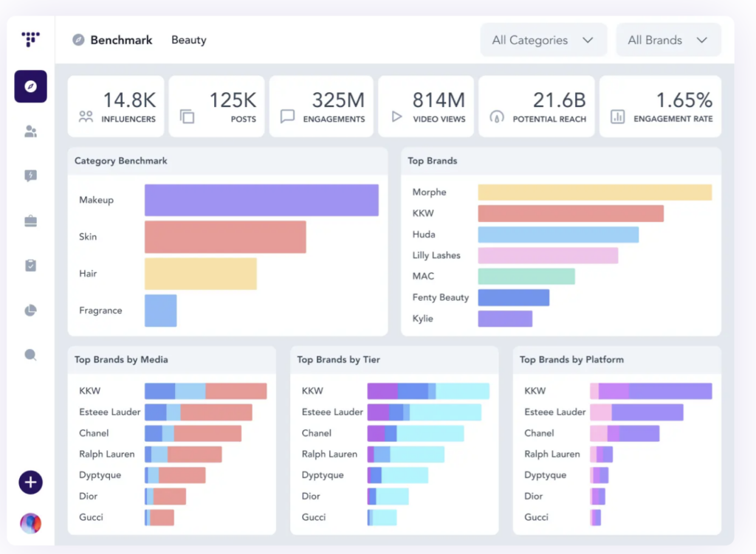This screenshot has height=554, width=756.
Task: Click the pink Lilly Lashes bar
Action: [x=549, y=255]
